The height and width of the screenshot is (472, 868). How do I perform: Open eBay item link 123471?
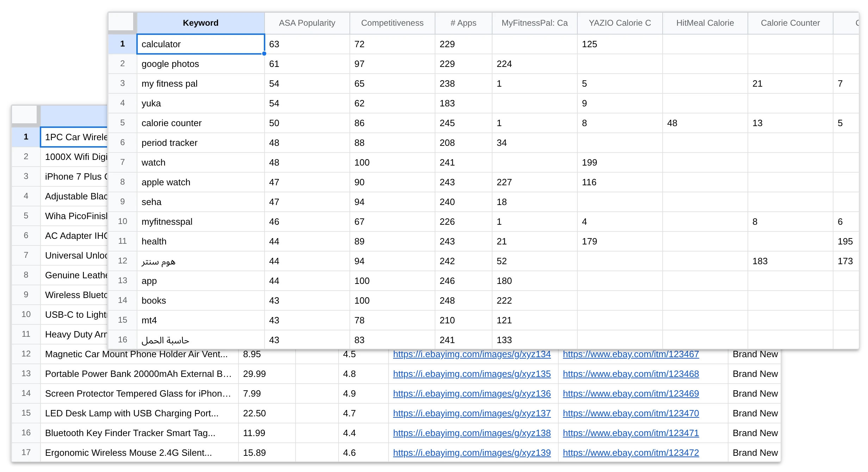click(631, 433)
